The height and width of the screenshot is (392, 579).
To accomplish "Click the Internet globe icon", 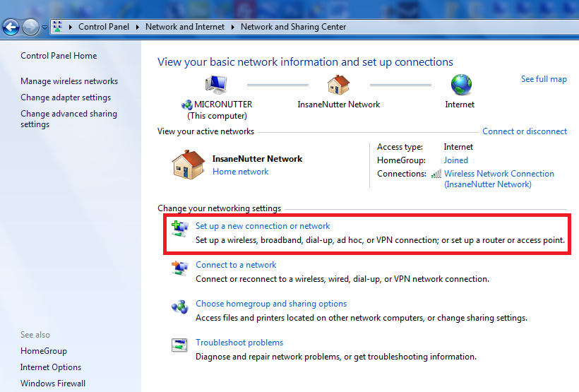I will click(461, 85).
